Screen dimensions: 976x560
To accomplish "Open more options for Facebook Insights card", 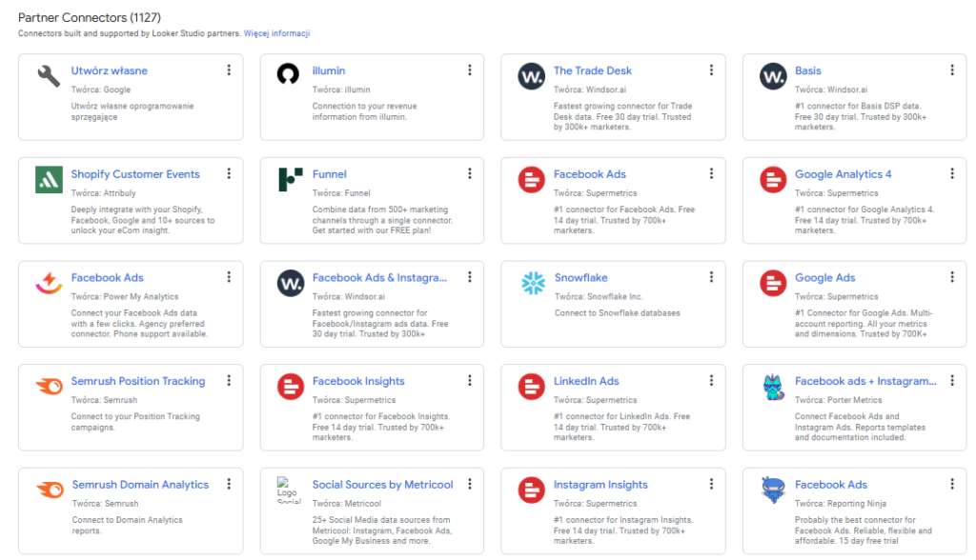I will pyautogui.click(x=470, y=381).
